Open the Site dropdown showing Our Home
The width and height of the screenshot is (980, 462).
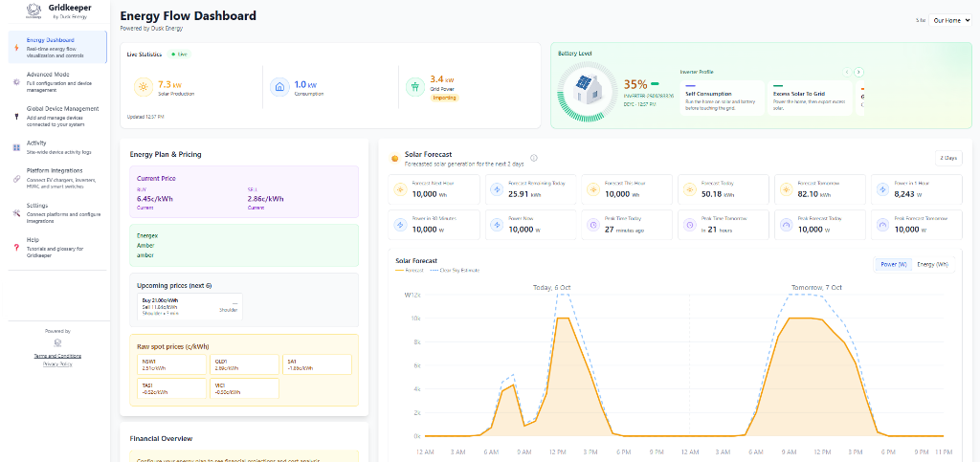tap(950, 20)
